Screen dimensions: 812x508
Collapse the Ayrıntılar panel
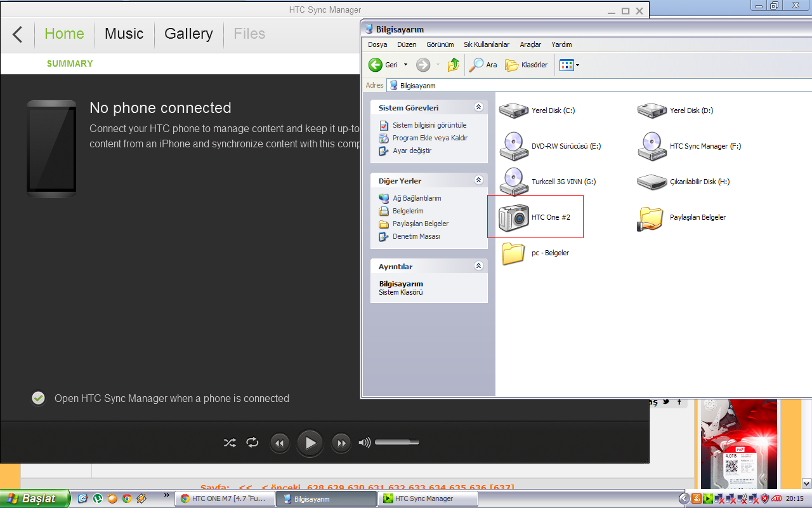pos(478,266)
